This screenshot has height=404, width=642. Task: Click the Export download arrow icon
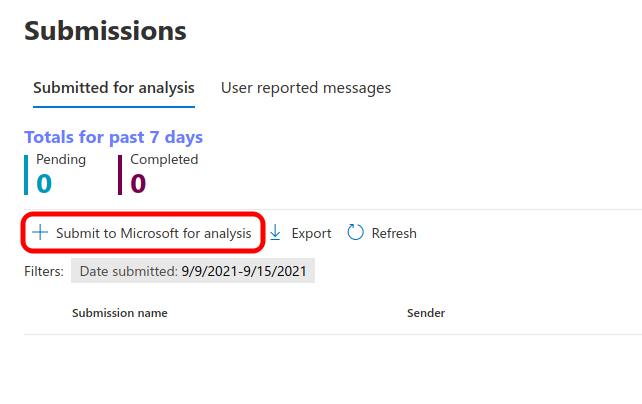[x=276, y=233]
